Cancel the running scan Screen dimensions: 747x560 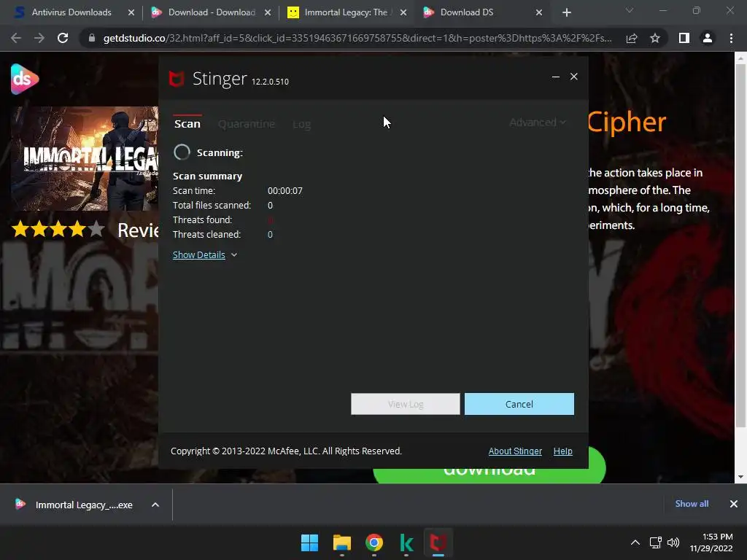519,404
